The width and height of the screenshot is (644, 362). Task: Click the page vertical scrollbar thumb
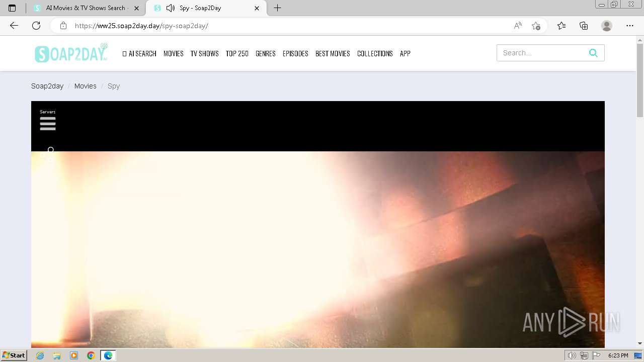pyautogui.click(x=640, y=80)
